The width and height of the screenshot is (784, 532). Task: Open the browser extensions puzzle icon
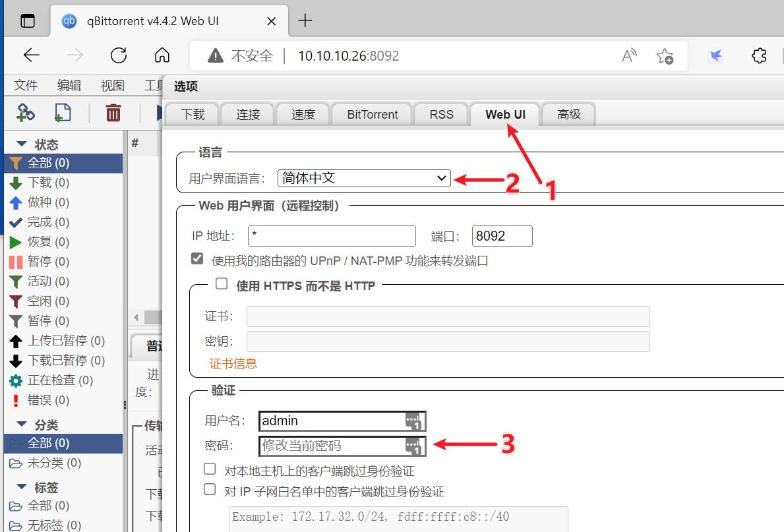click(x=759, y=57)
